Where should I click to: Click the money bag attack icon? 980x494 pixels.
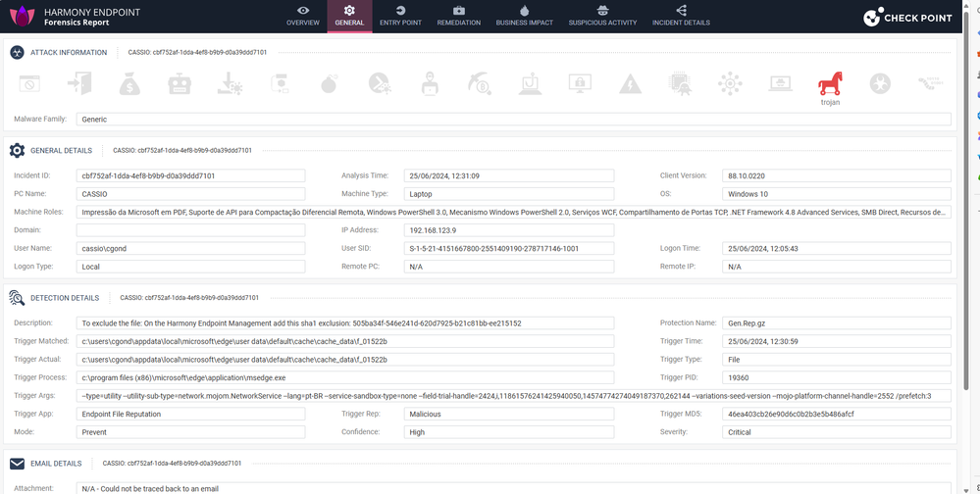[129, 85]
